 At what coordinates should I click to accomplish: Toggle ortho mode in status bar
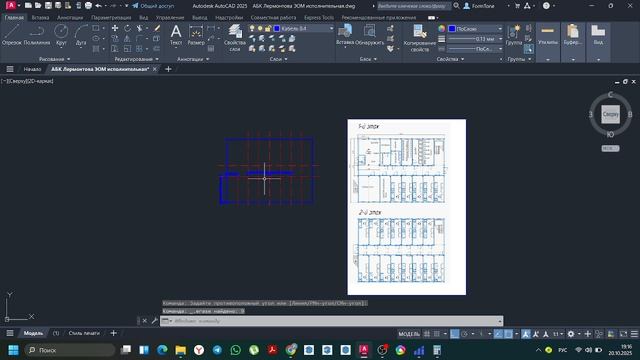tap(454, 334)
